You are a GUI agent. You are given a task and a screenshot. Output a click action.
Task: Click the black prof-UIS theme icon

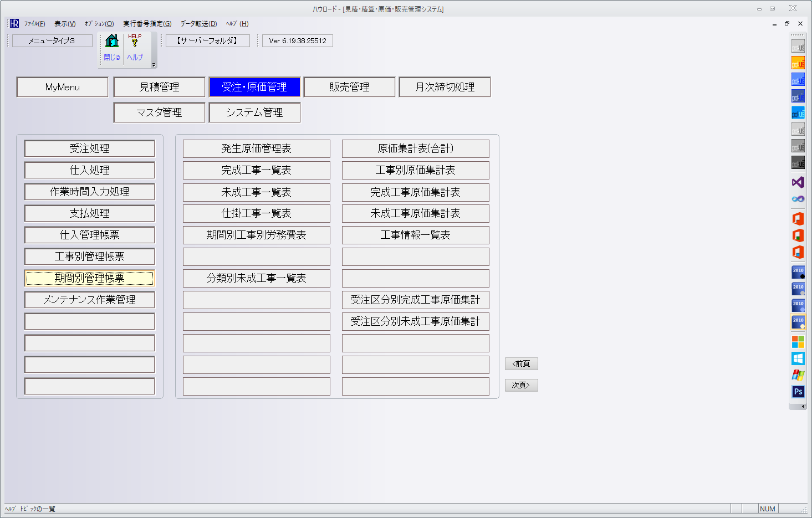[x=798, y=163]
